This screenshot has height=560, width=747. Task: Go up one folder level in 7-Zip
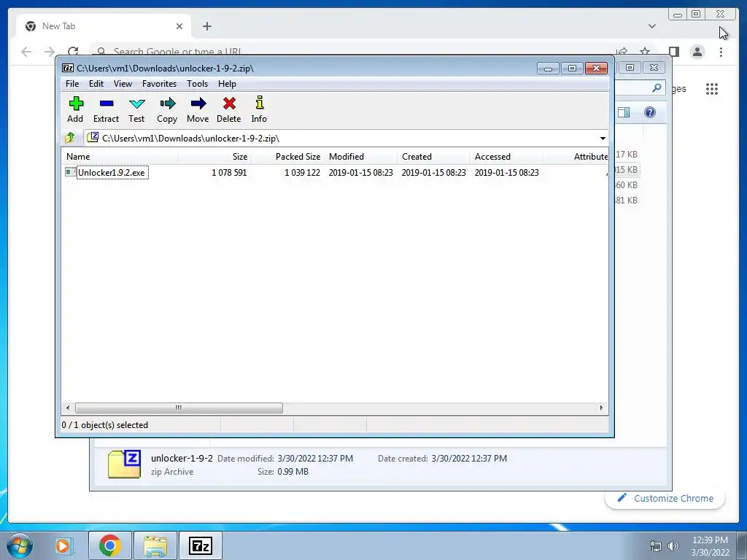tap(70, 138)
